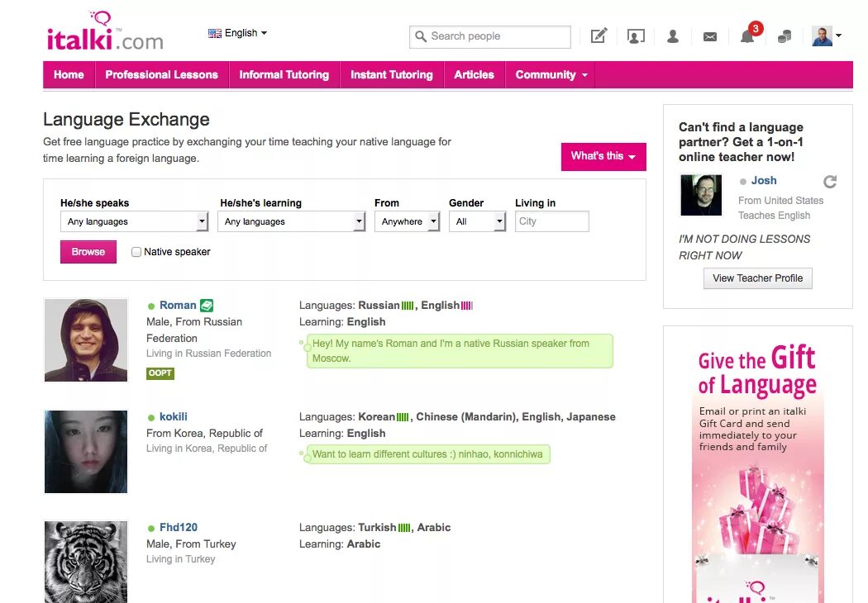Click the Browse button
868x603 pixels.
pyautogui.click(x=88, y=252)
